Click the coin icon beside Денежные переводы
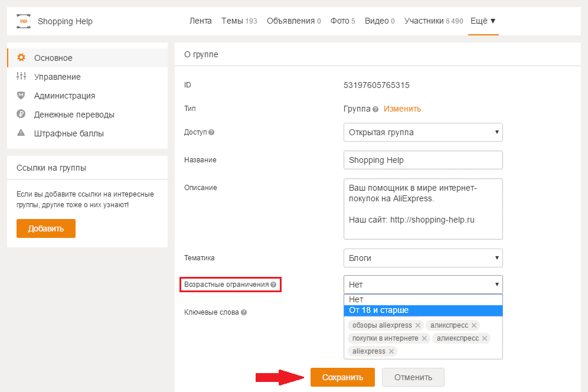The image size is (588, 392). (x=21, y=115)
